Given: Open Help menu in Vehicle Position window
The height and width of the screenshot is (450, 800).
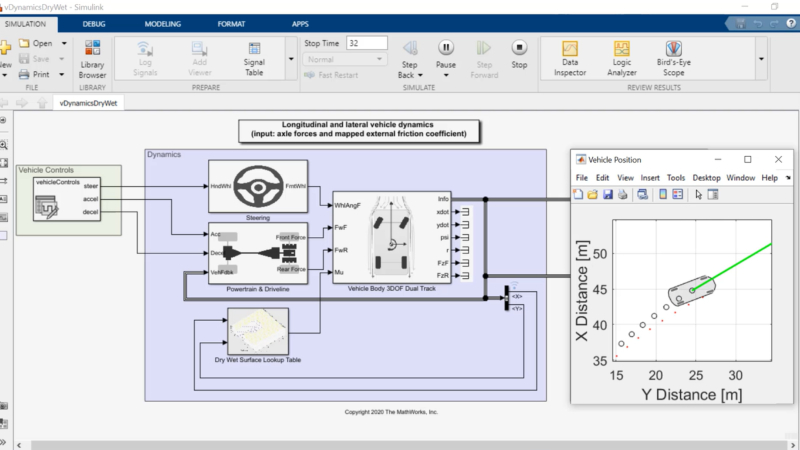Looking at the screenshot, I should (x=769, y=178).
